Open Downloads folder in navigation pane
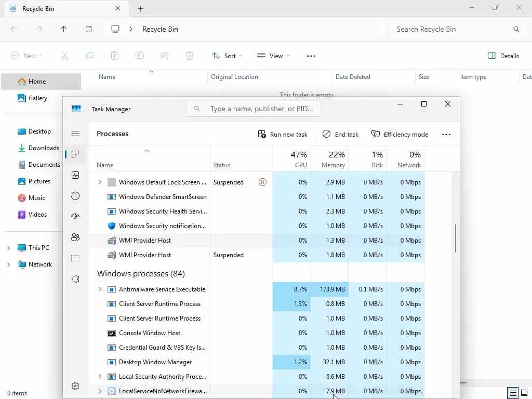 (x=38, y=148)
